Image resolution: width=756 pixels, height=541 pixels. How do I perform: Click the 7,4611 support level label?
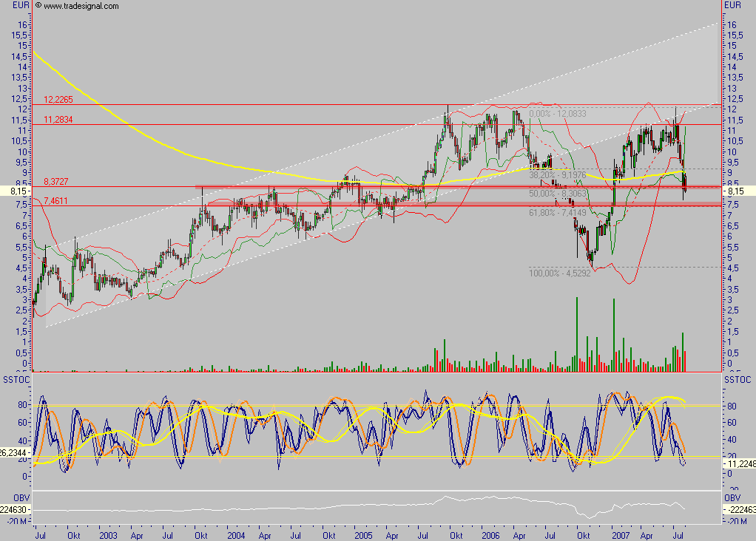pyautogui.click(x=55, y=200)
